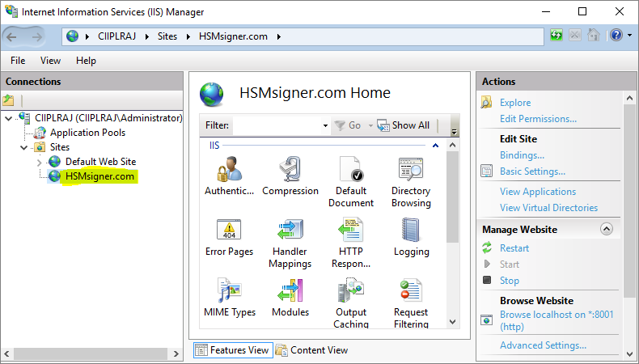
Task: Expand the Default Web Site node
Action: pos(39,163)
